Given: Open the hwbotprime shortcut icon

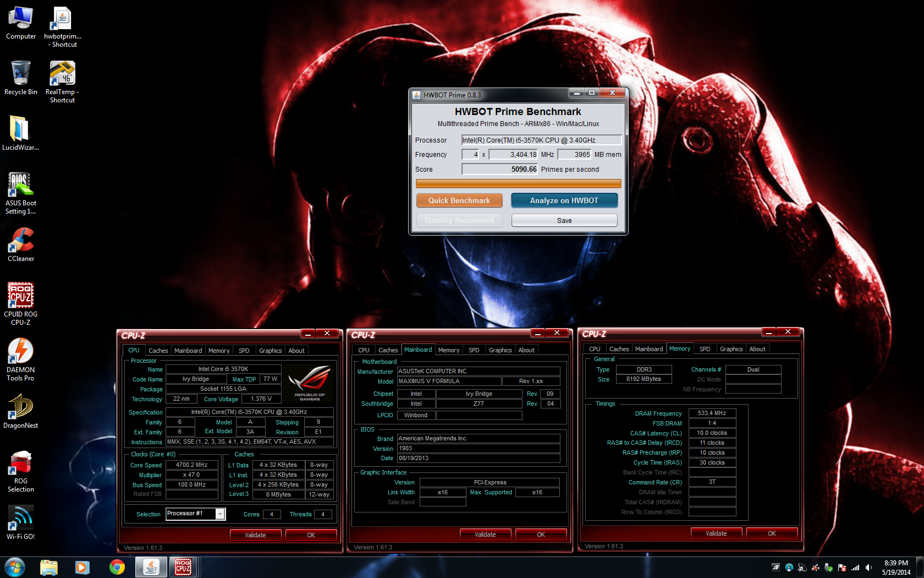Looking at the screenshot, I should [62, 27].
